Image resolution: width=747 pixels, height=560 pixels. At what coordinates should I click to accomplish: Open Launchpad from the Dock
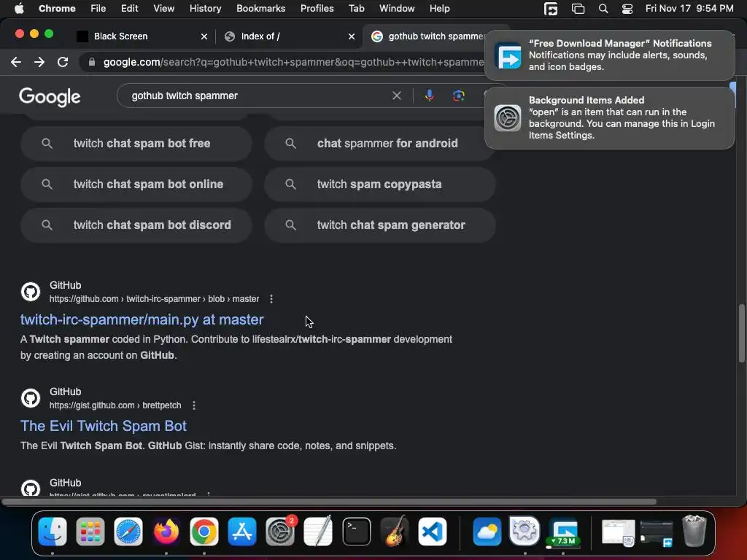point(90,532)
